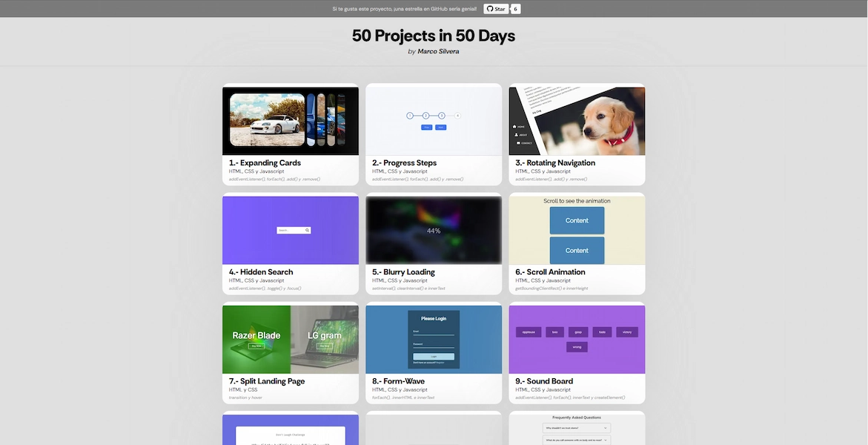
Task: Click the Login button in Form-Wave preview
Action: coord(434,357)
